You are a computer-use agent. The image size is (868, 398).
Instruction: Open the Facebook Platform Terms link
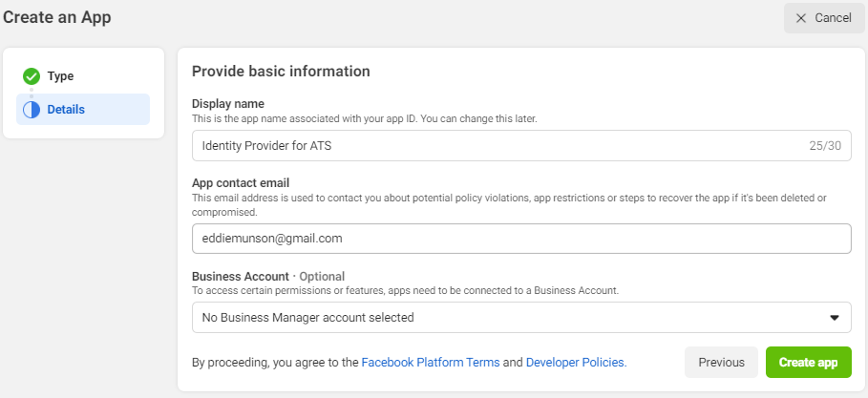coord(430,363)
